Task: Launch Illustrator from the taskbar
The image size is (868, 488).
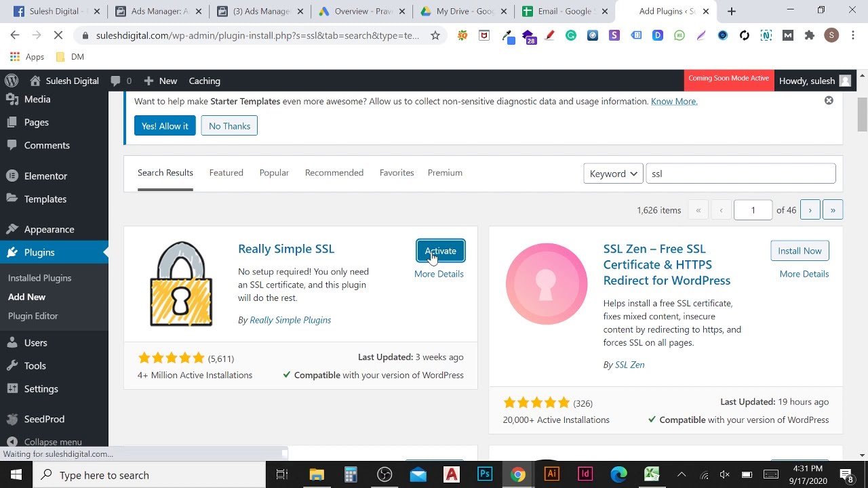Action: [551, 474]
